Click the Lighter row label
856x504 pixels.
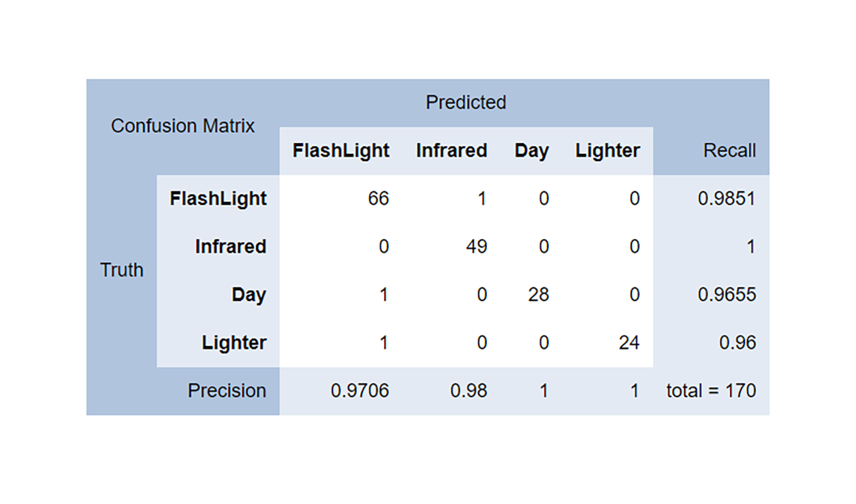234,342
